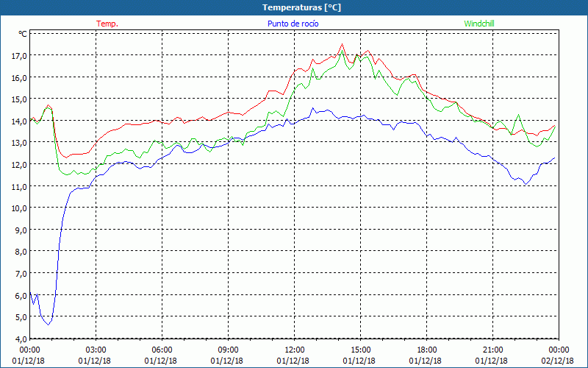588x368 pixels.
Task: Click the 5,0 y-axis value
Action: click(x=22, y=317)
